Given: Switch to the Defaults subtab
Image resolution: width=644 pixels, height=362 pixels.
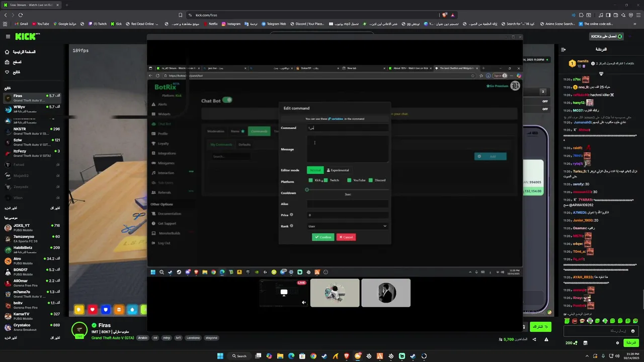Looking at the screenshot, I should click(245, 144).
